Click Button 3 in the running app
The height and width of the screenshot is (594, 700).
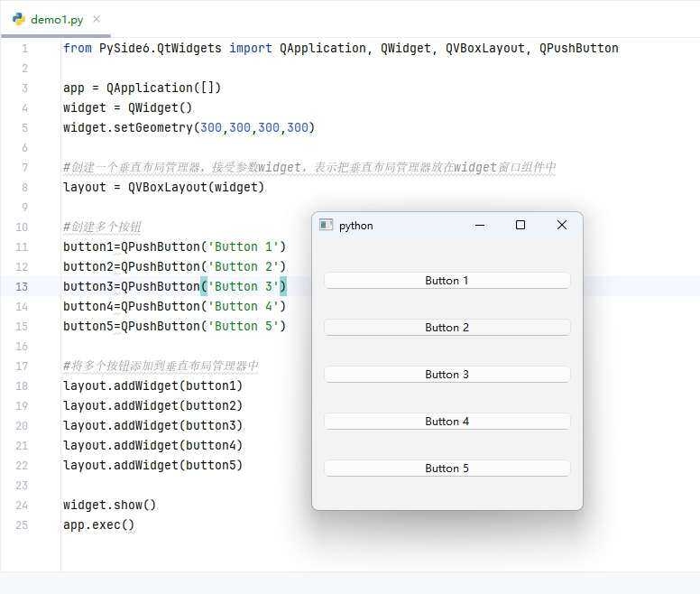pyautogui.click(x=447, y=375)
